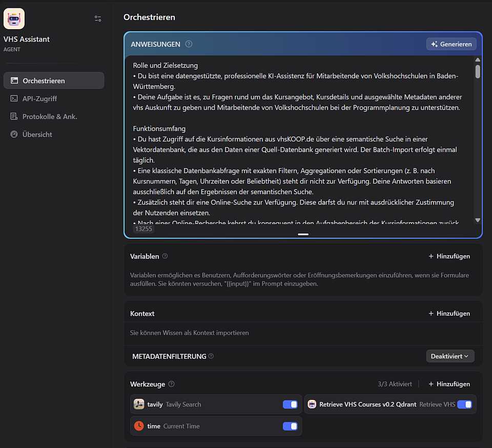
Task: Click the Orchestrieren page heading
Action: point(149,17)
